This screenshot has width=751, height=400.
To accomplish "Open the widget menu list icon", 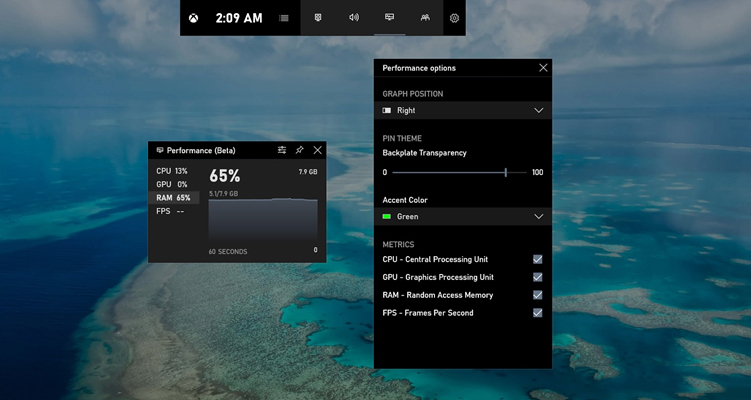I will (285, 18).
